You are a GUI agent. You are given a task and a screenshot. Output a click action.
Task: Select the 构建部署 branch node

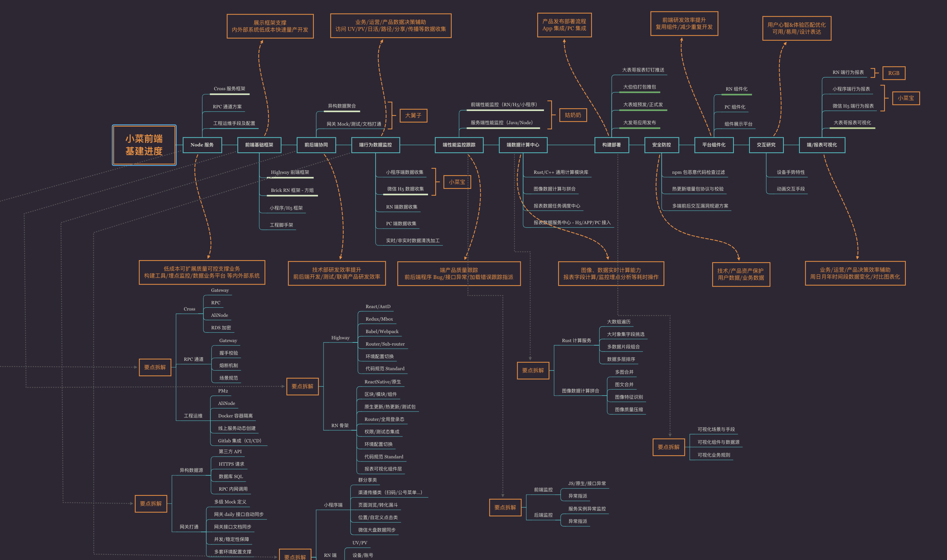click(x=611, y=145)
